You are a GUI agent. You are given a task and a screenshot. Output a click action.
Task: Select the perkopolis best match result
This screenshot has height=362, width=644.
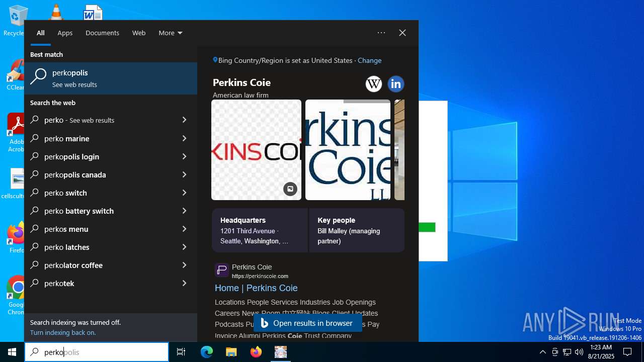pyautogui.click(x=111, y=78)
